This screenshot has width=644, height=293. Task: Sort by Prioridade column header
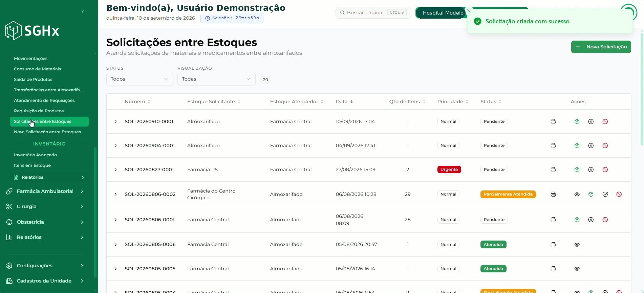pyautogui.click(x=453, y=102)
